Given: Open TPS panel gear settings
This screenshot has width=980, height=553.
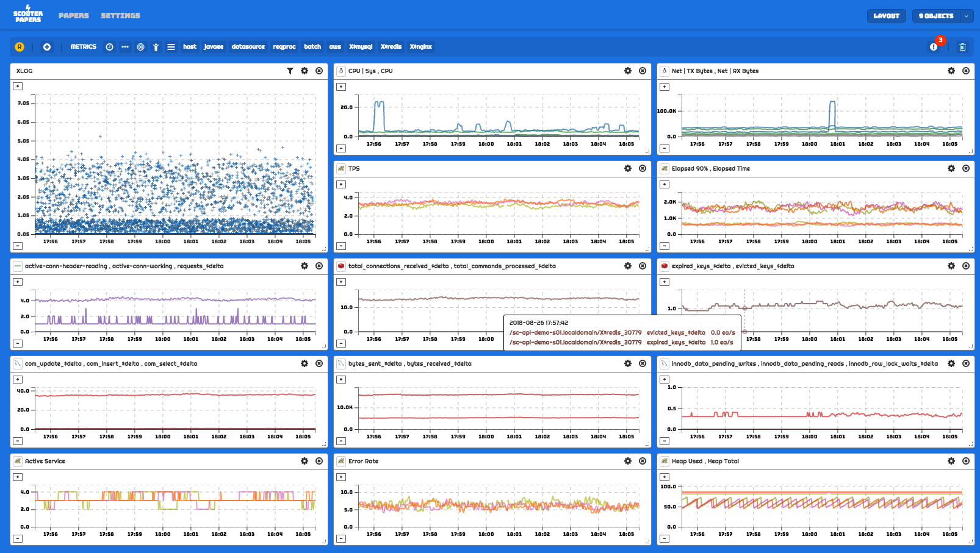Looking at the screenshot, I should pyautogui.click(x=628, y=168).
